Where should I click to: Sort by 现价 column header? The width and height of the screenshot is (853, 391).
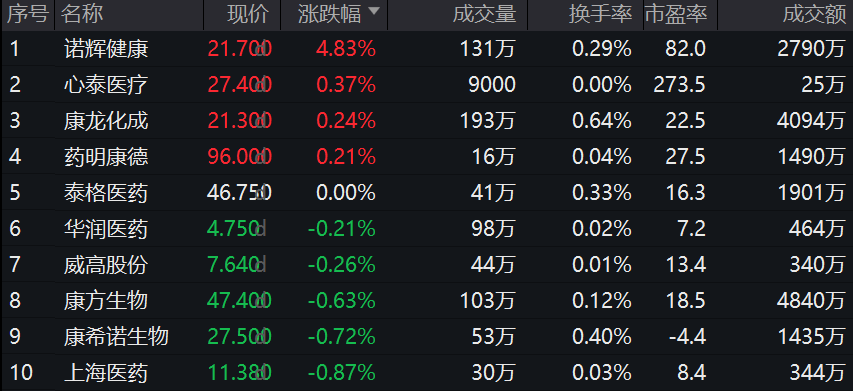[248, 15]
